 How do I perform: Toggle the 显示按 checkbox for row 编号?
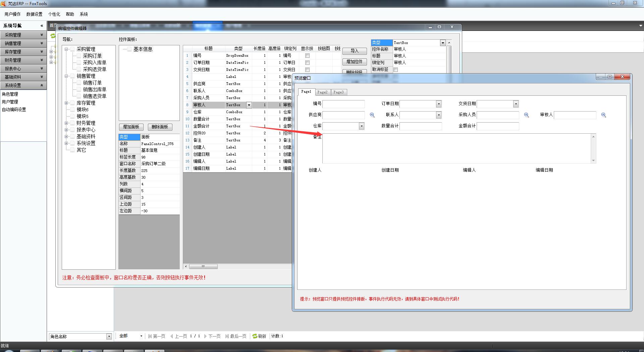coord(307,56)
